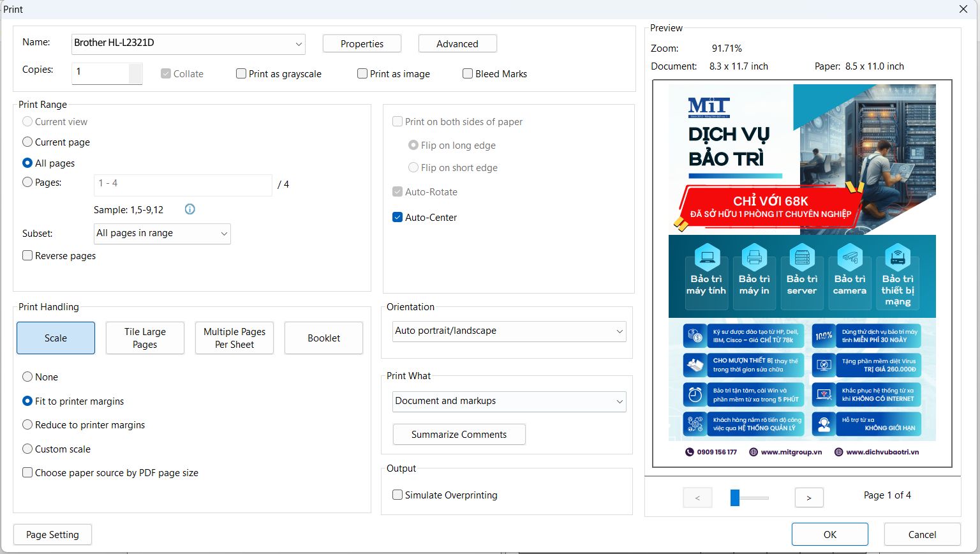Viewport: 980px width, 554px height.
Task: Open the Page Setting button
Action: pyautogui.click(x=52, y=535)
